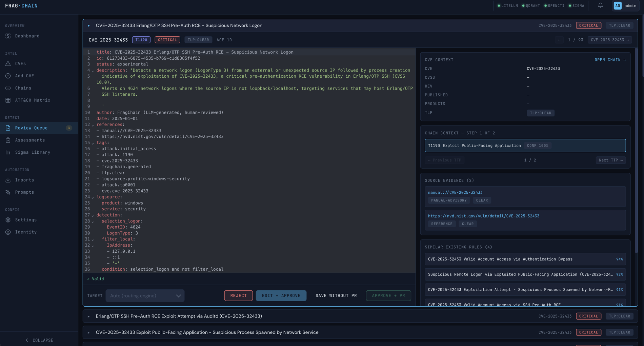Expand the Suspicious Process Spawned rule row
The height and width of the screenshot is (346, 644).
coord(89,333)
